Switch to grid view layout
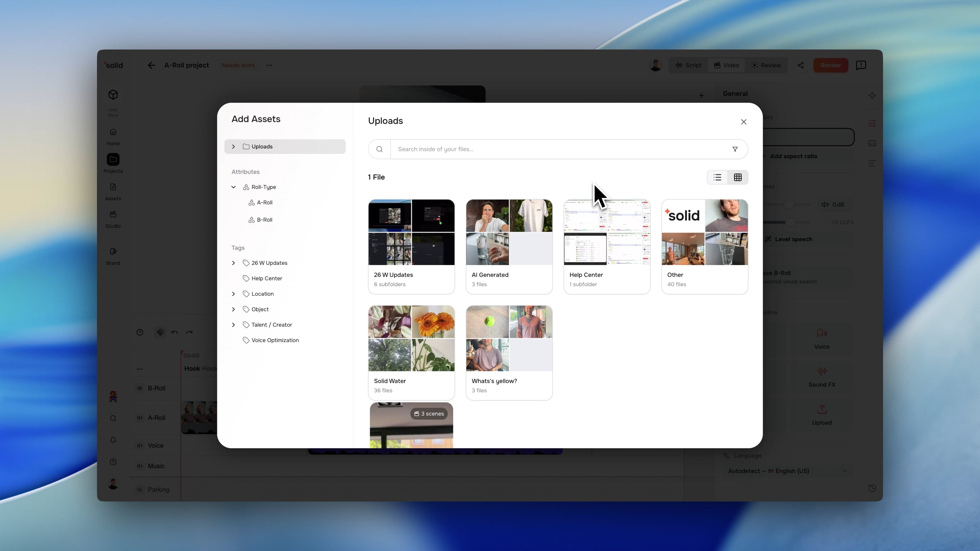This screenshot has width=980, height=551. 738,177
